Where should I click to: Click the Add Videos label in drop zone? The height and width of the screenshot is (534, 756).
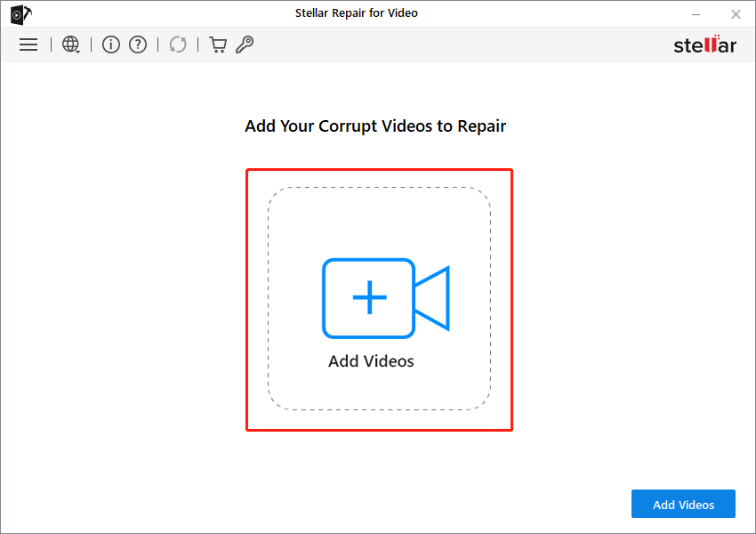[371, 361]
